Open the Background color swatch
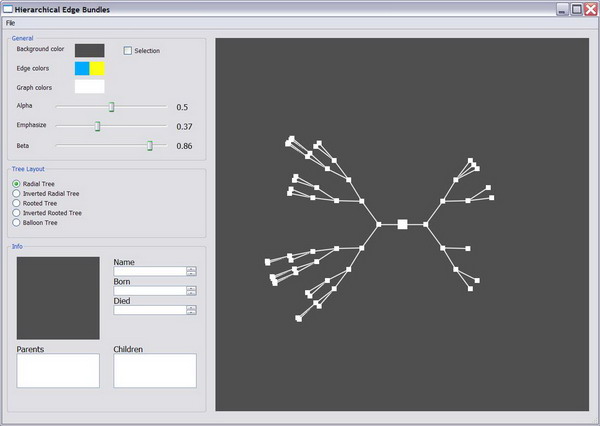Viewport: 600px width, 426px height. [x=89, y=50]
